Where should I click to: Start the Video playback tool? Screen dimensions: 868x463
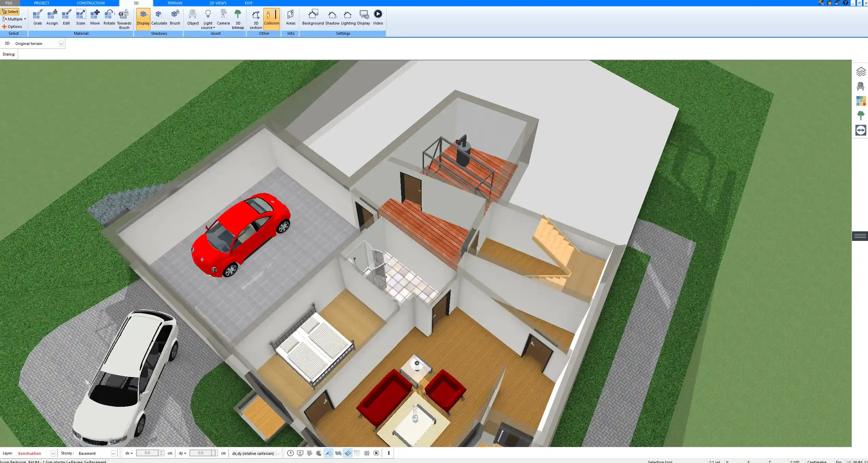(378, 17)
